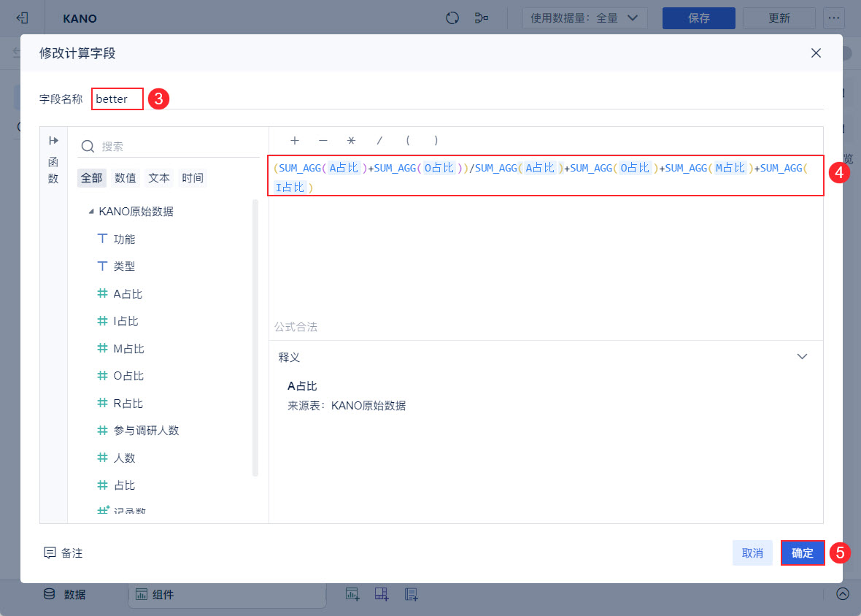Viewport: 861px width, 616px height.
Task: Click the chart icon of 组件 tab
Action: click(141, 594)
